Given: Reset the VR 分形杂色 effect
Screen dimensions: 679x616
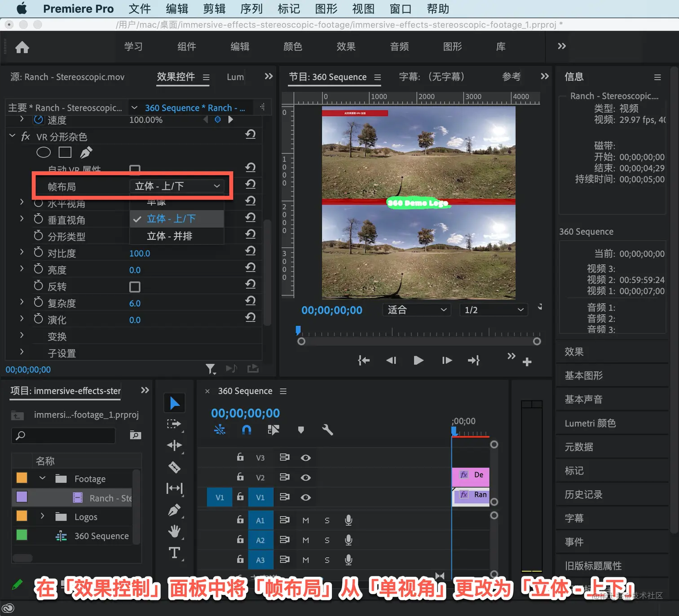Looking at the screenshot, I should pos(251,134).
